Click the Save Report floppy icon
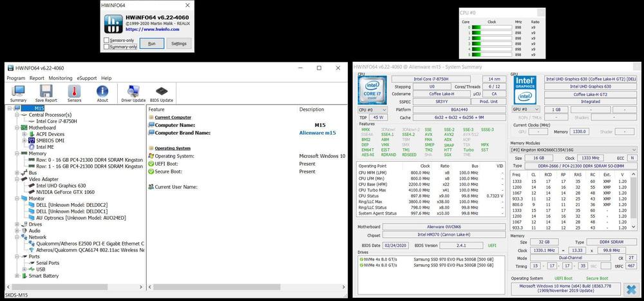Image resolution: width=644 pixels, height=301 pixels. [x=46, y=93]
